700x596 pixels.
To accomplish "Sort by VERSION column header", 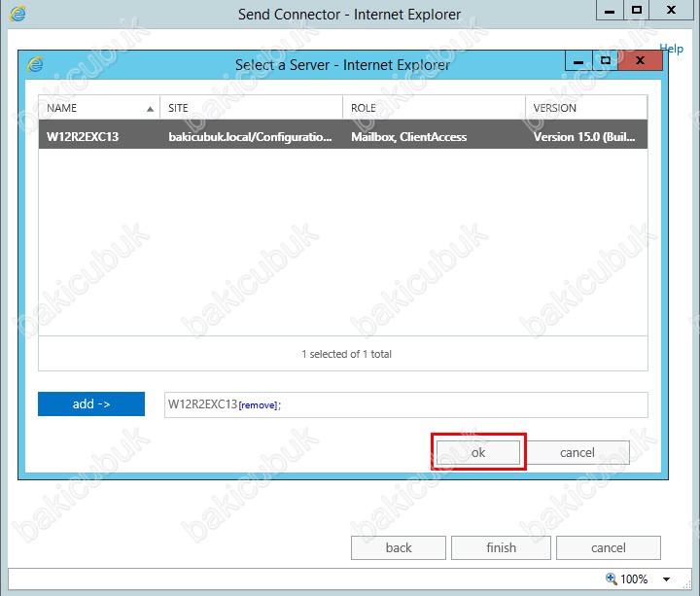I will pos(586,108).
